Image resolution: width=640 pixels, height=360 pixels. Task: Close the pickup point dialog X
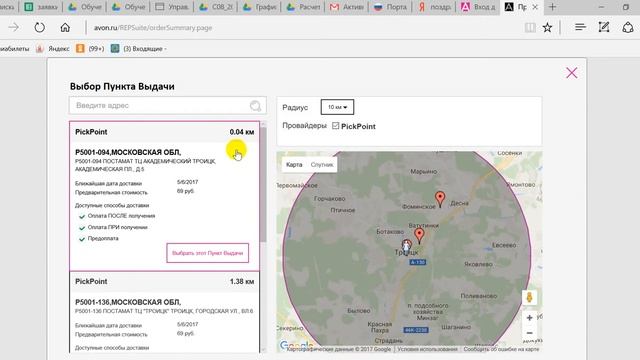pyautogui.click(x=571, y=73)
